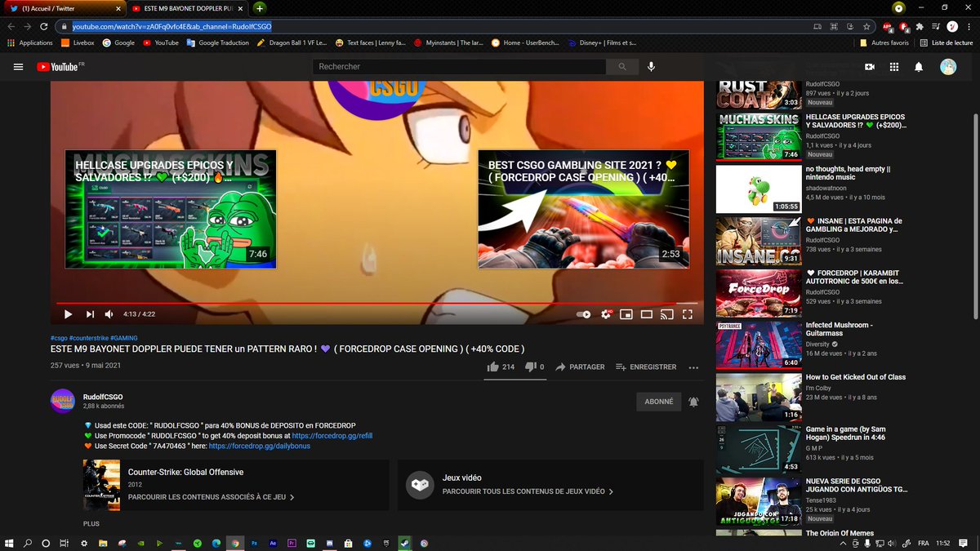Open Premiere Pro from taskbar

[x=292, y=543]
